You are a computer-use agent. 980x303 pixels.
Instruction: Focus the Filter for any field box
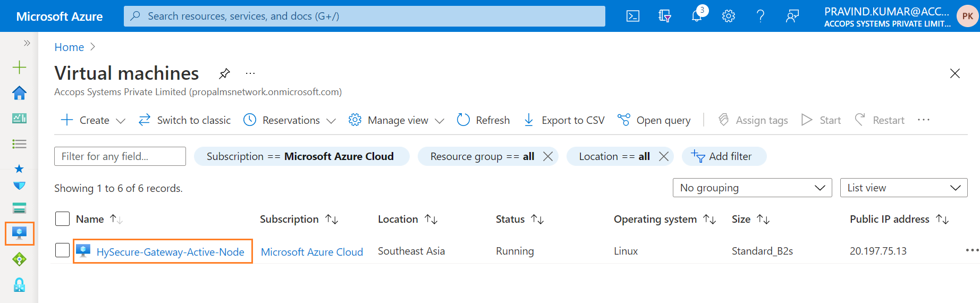point(120,156)
